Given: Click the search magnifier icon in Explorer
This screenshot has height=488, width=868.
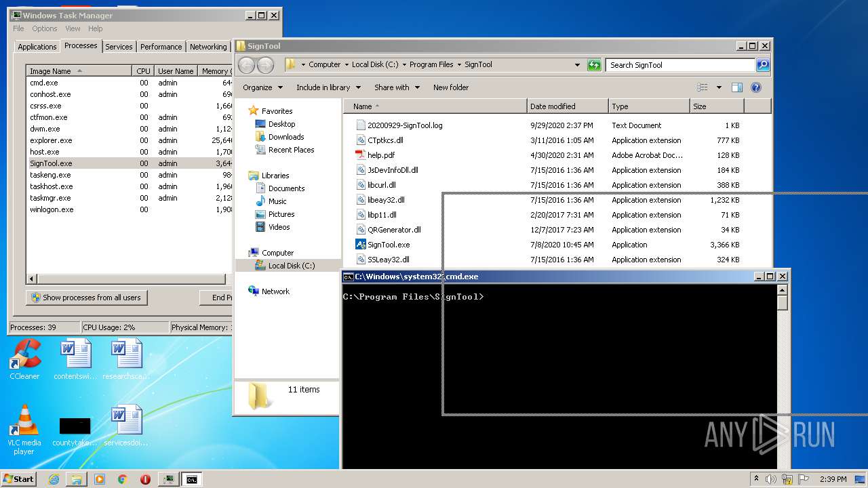Looking at the screenshot, I should pyautogui.click(x=763, y=65).
